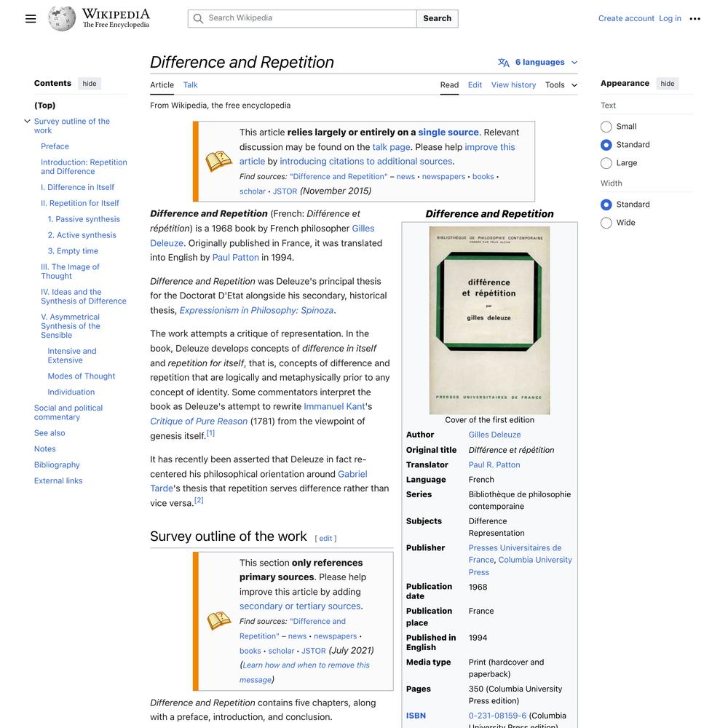Click the search magnifier icon

[x=198, y=19]
